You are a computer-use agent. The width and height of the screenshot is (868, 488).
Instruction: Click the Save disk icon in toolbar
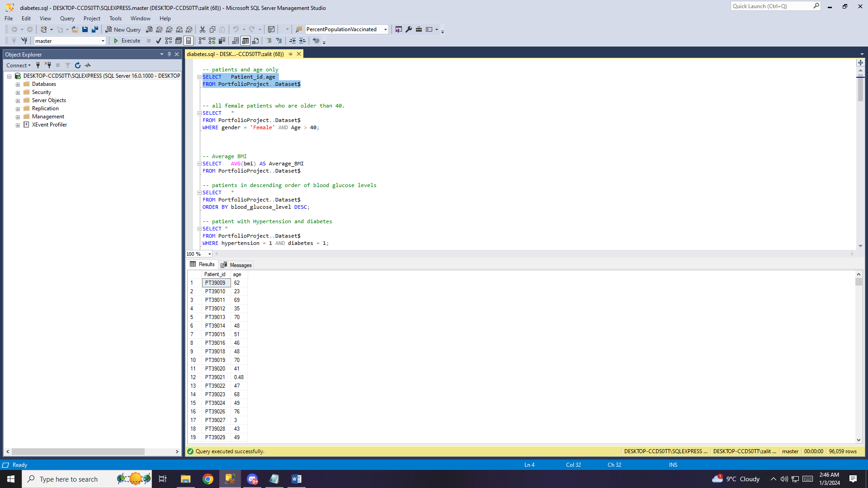[85, 29]
